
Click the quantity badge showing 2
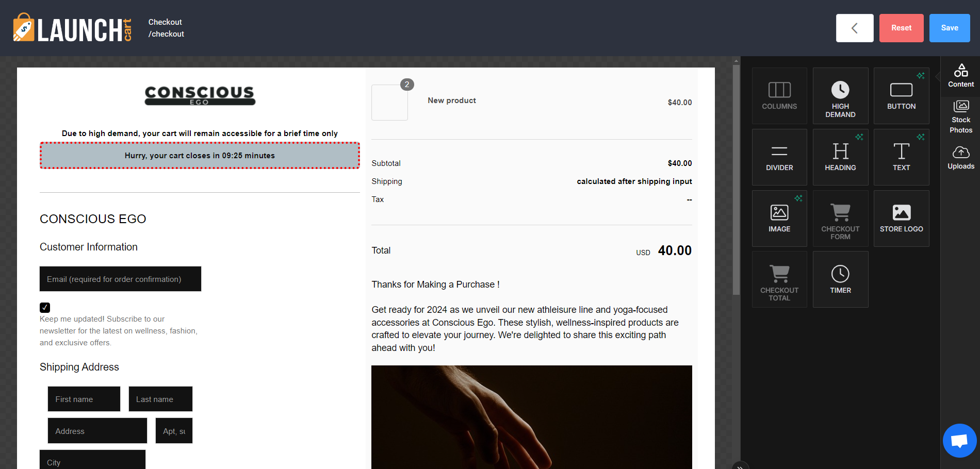point(407,85)
